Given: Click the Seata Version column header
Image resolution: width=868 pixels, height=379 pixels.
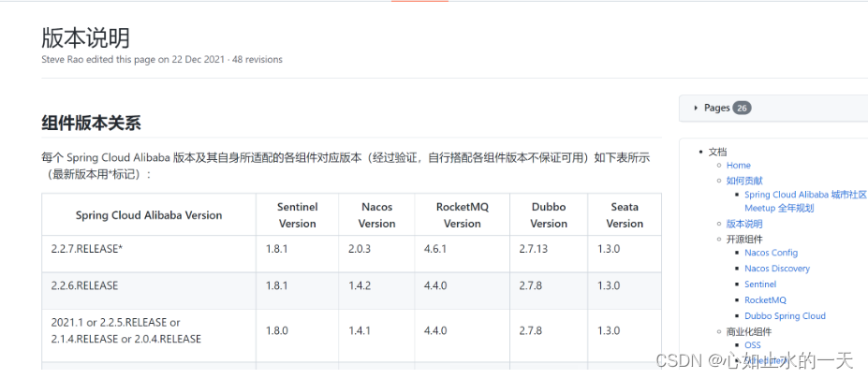Looking at the screenshot, I should click(625, 215).
